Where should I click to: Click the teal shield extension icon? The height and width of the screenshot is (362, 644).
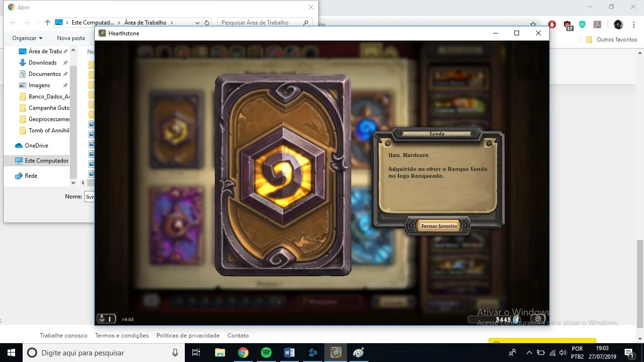pyautogui.click(x=583, y=25)
